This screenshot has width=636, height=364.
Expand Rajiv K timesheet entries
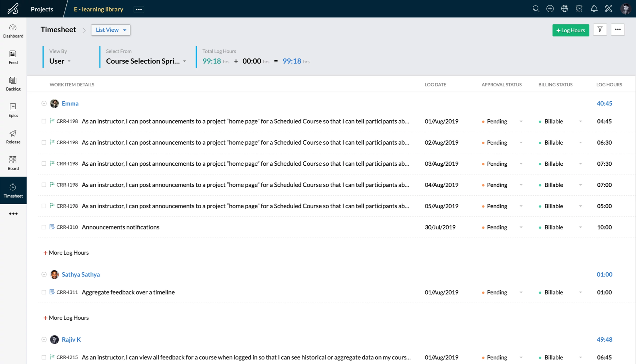click(x=44, y=339)
